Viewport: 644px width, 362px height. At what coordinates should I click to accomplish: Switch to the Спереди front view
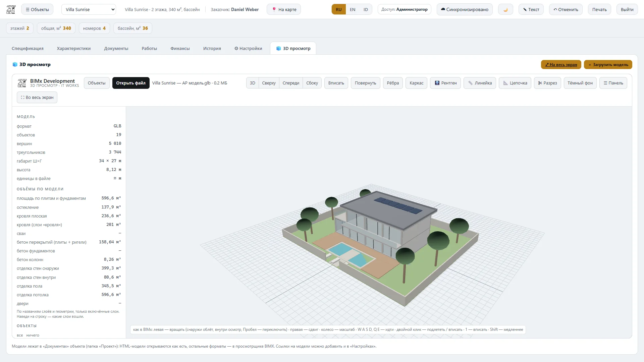tap(291, 83)
